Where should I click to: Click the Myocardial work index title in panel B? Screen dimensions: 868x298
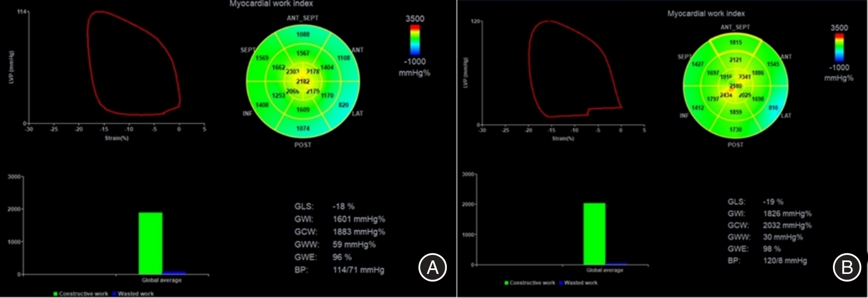point(706,14)
